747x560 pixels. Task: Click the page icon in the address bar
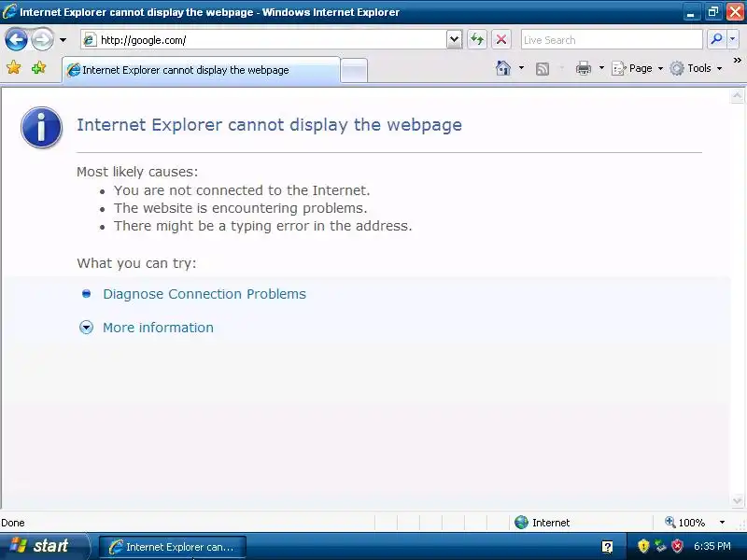pyautogui.click(x=90, y=40)
